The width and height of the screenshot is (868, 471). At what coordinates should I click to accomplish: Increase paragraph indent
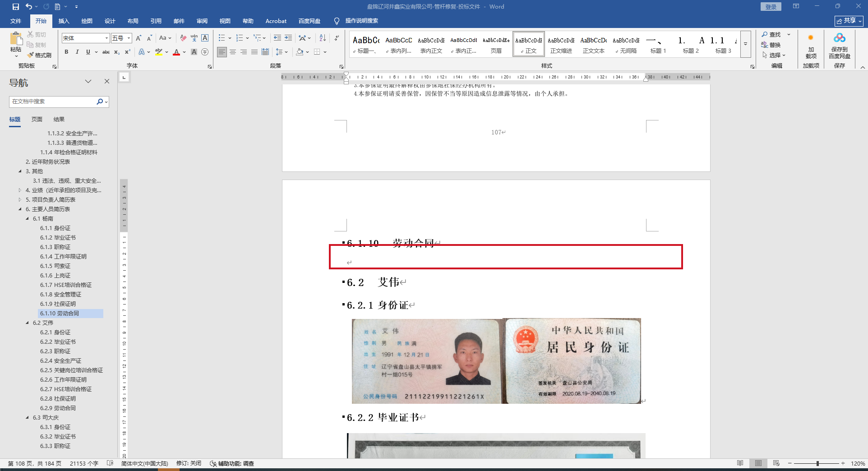click(x=288, y=38)
